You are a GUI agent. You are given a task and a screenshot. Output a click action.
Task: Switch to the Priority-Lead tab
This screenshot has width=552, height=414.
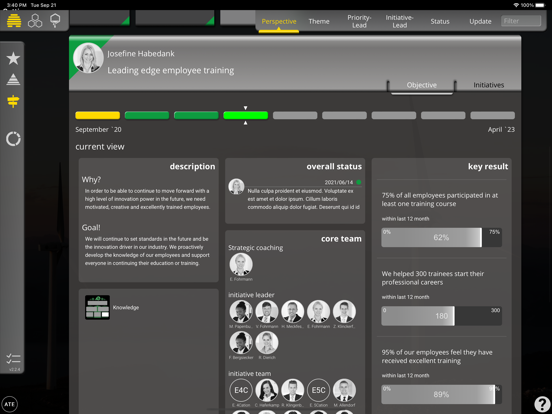[x=359, y=21]
